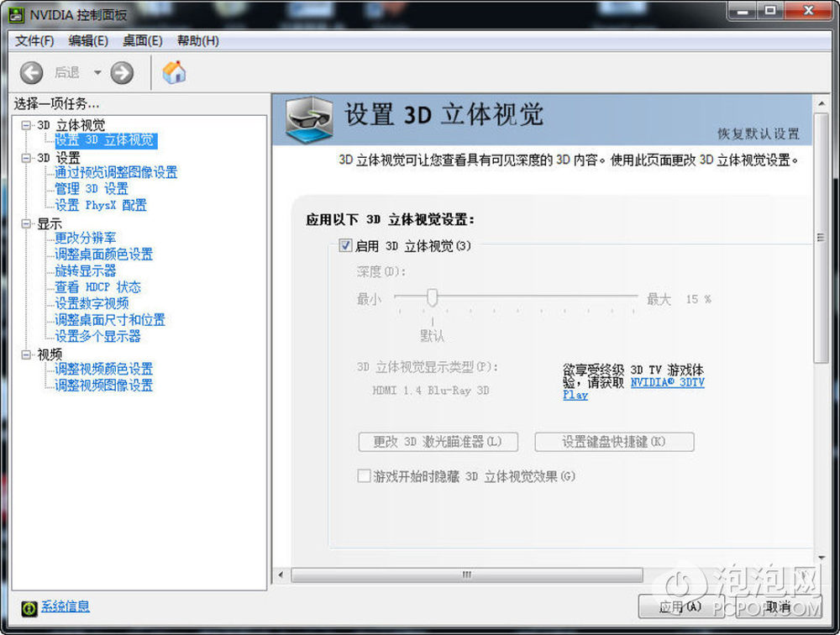This screenshot has height=635, width=840.
Task: Select 设置 3D 立体视觉 tree item
Action: click(x=106, y=140)
